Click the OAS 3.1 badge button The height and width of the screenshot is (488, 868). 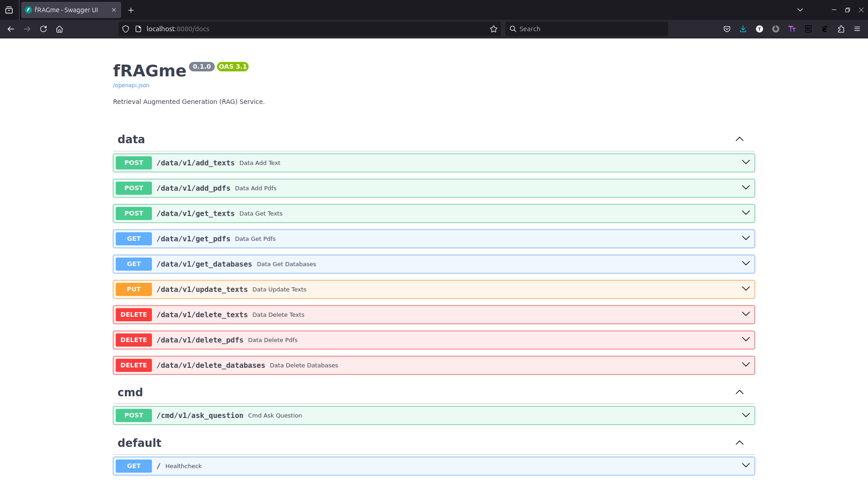232,66
